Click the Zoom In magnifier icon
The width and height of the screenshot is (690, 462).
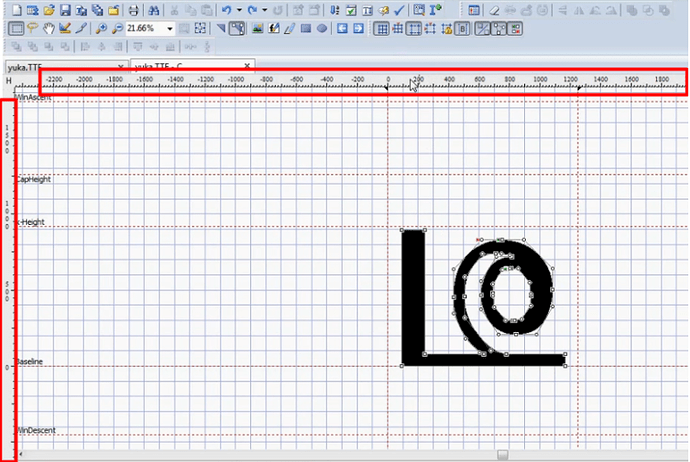pos(102,28)
